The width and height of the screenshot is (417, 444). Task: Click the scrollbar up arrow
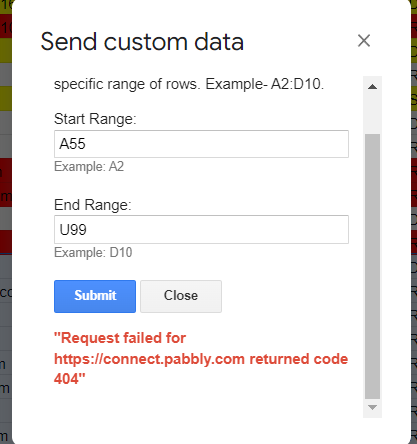pyautogui.click(x=372, y=87)
